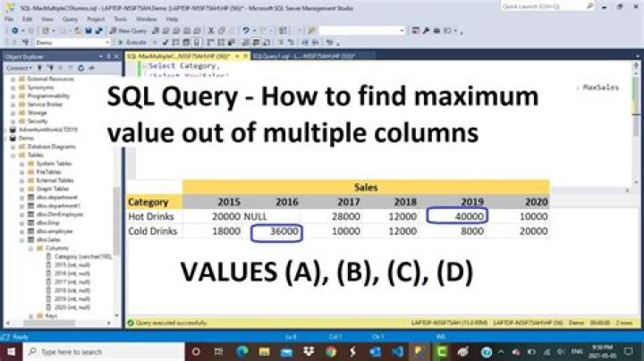Select the Demo database node
Viewport: 644px width, 361px height.
26,139
